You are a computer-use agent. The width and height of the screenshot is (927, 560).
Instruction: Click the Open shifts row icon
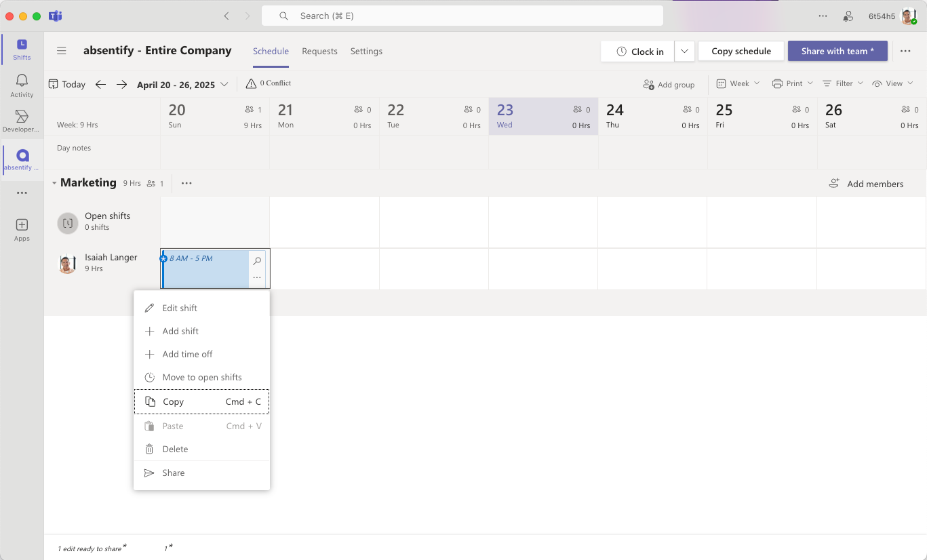tap(68, 222)
